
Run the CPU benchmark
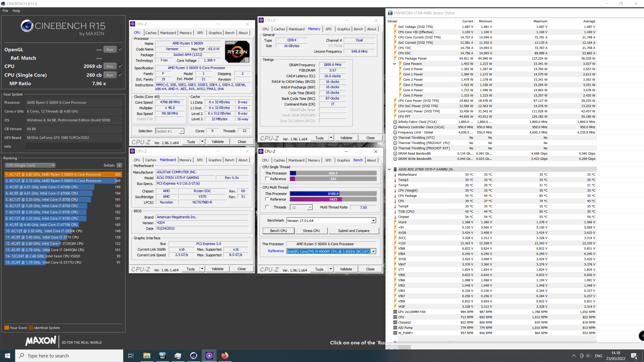[x=110, y=66]
